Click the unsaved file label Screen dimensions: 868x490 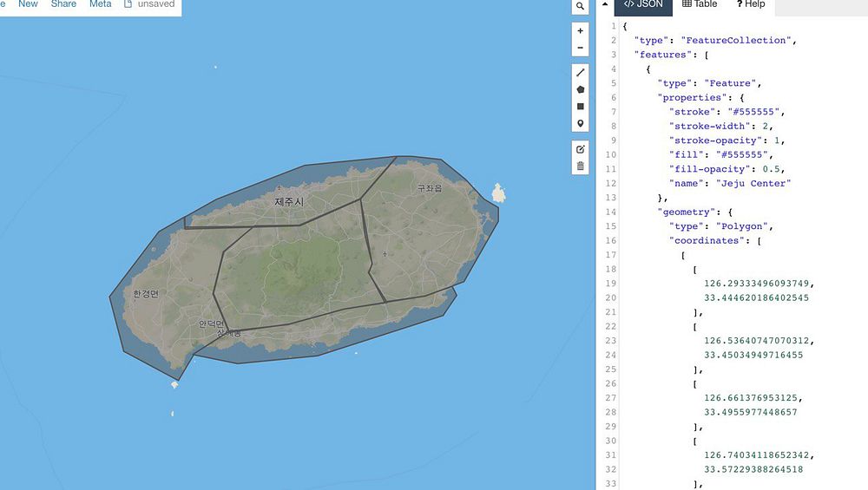149,3
